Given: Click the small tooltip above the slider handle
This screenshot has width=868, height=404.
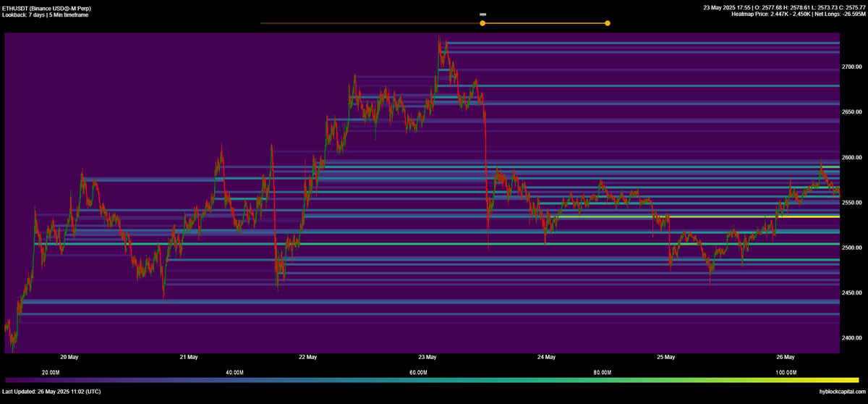Looking at the screenshot, I should pyautogui.click(x=482, y=14).
